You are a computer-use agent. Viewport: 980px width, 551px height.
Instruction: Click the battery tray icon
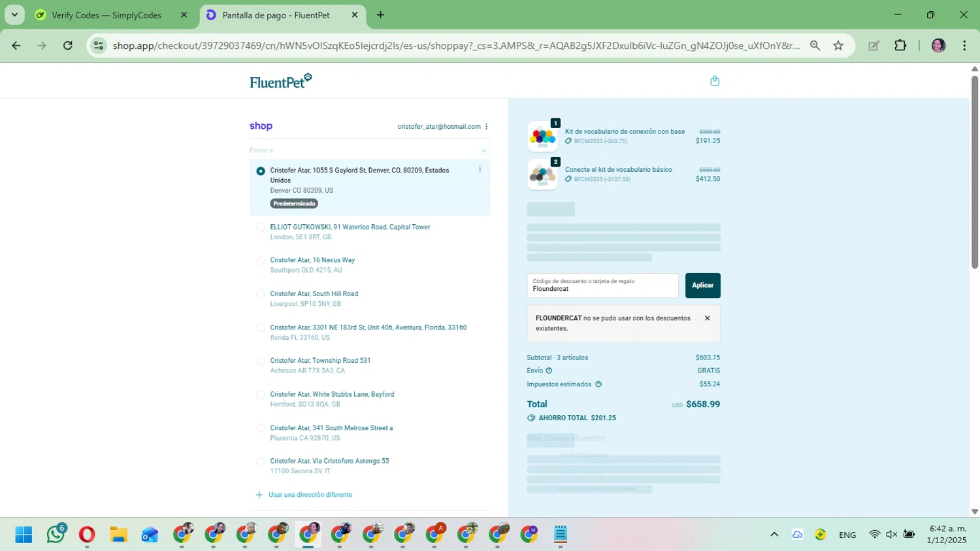point(909,535)
